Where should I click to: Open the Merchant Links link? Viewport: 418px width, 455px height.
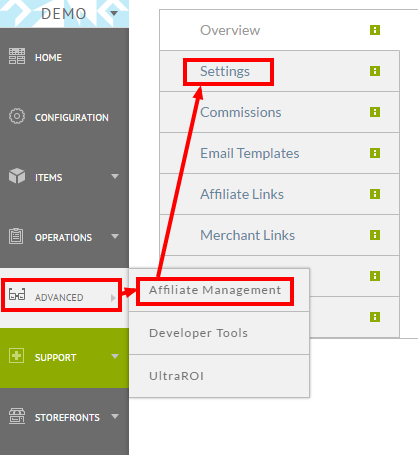[x=248, y=235]
